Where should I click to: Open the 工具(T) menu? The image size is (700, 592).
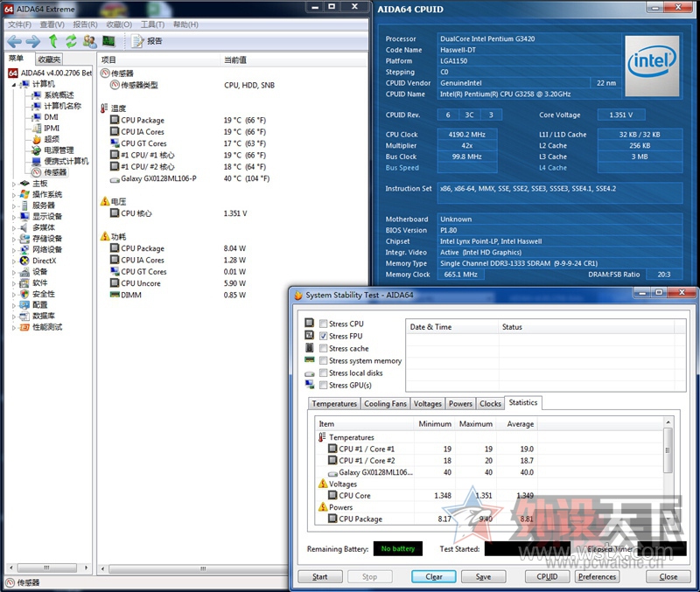[x=152, y=24]
